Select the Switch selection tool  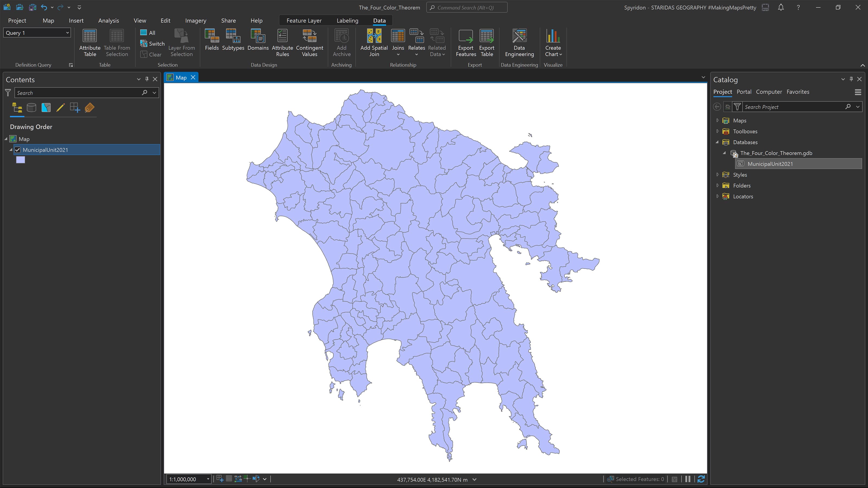coord(152,43)
